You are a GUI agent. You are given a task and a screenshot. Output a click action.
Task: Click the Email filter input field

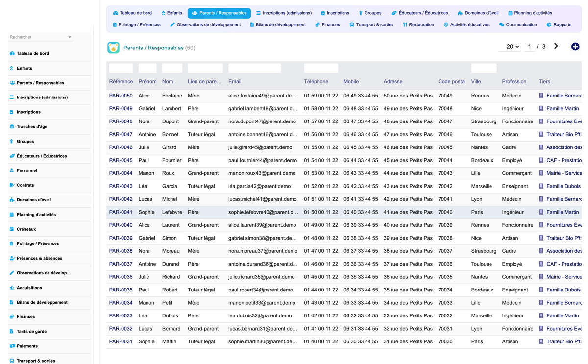tap(255, 68)
